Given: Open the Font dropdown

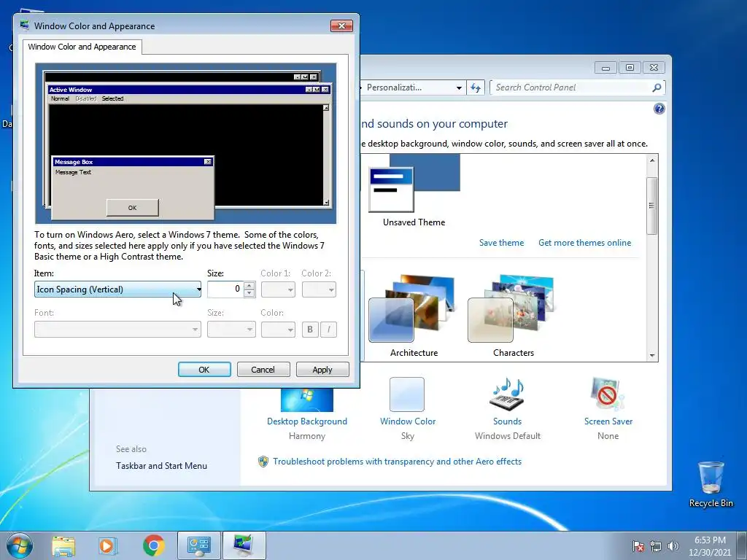Looking at the screenshot, I should (117, 329).
